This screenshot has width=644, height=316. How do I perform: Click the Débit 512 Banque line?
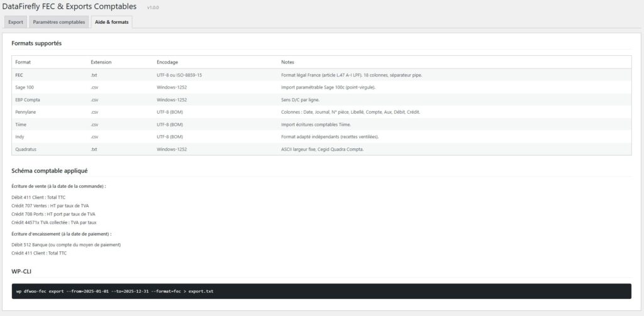pyautogui.click(x=66, y=244)
